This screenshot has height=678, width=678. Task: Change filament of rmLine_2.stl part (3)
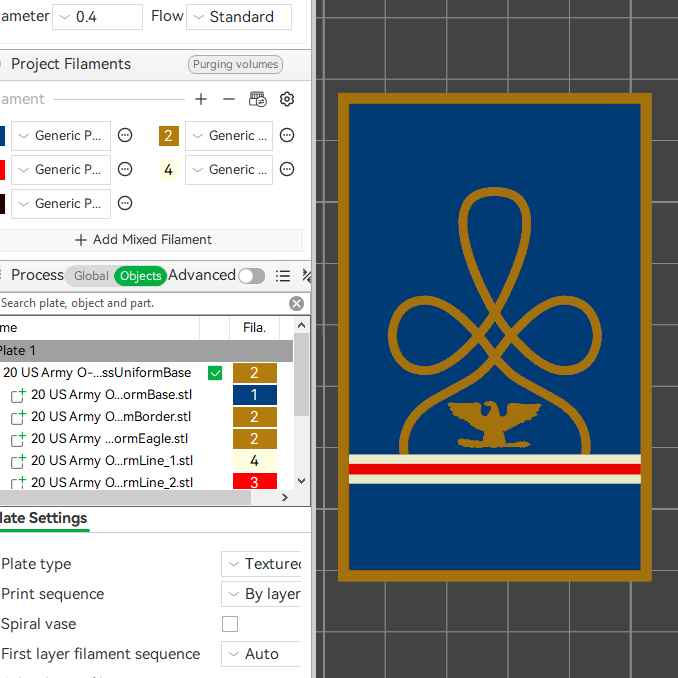(x=255, y=482)
